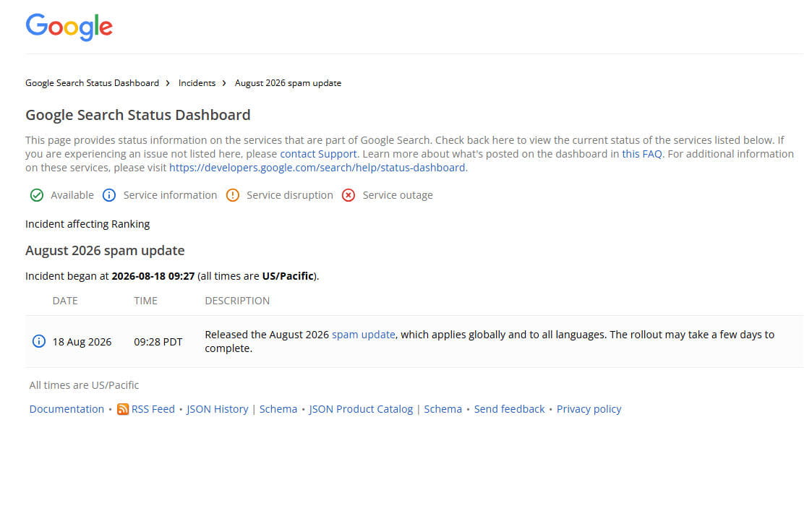Go to the Incidents breadcrumb
812x511 pixels.
[x=197, y=83]
